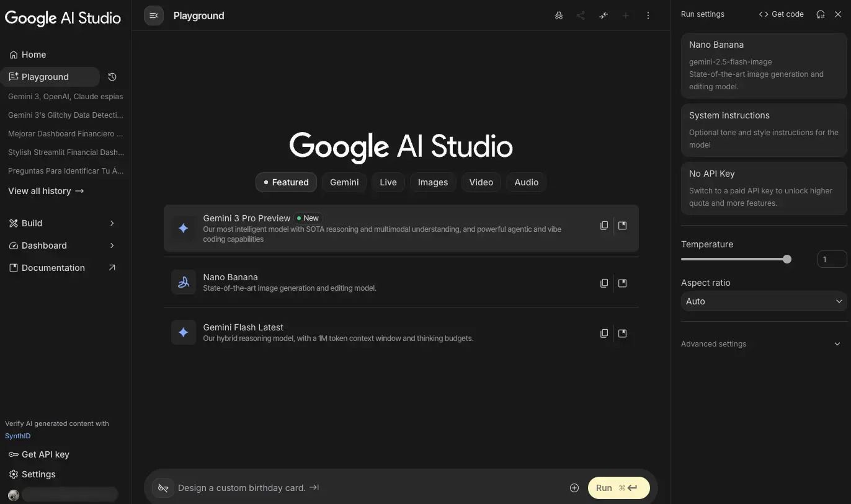851x504 pixels.
Task: Switch to the Video tab
Action: [x=481, y=182]
